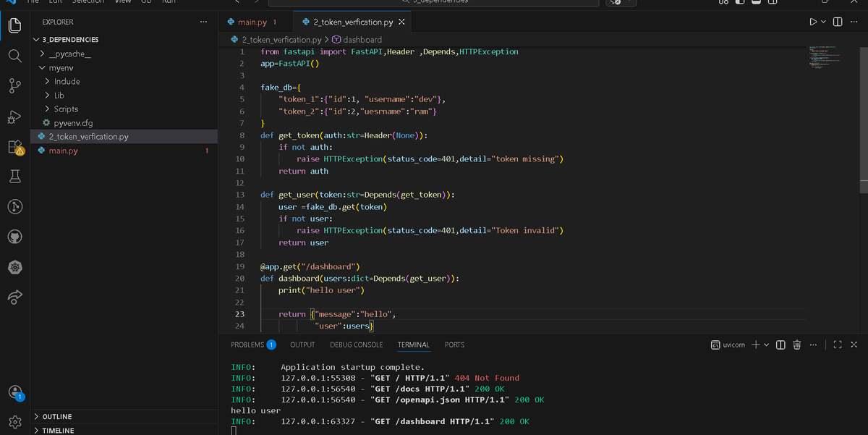Click the GET /dashboard 200 OK log line
Image resolution: width=868 pixels, height=435 pixels.
[x=380, y=421]
